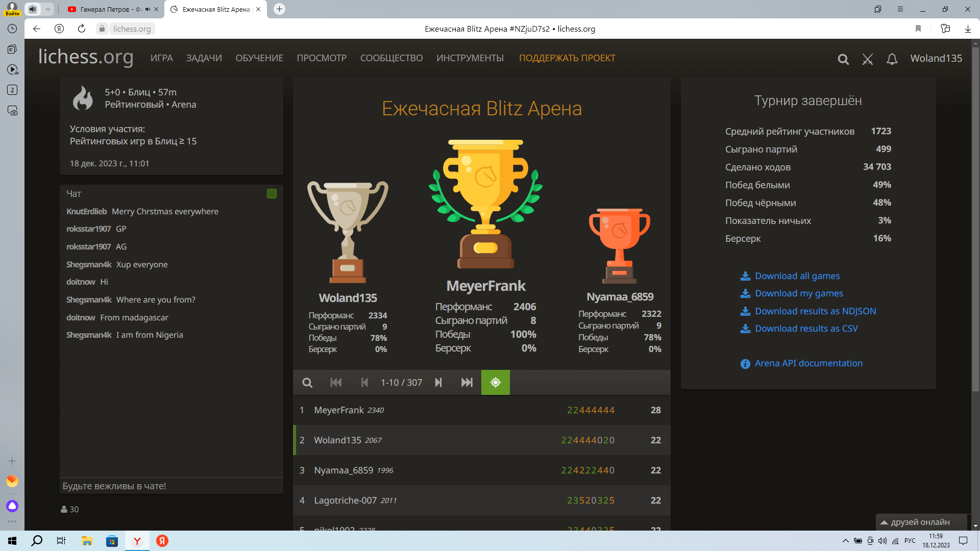The image size is (980, 551).
Task: Open the ПРОСМОТР menu
Action: coord(322,58)
